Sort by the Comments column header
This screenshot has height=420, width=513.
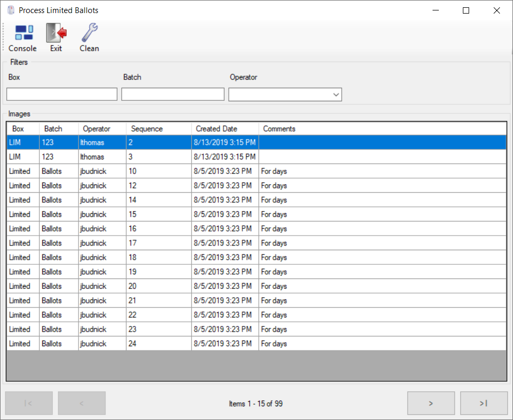382,129
